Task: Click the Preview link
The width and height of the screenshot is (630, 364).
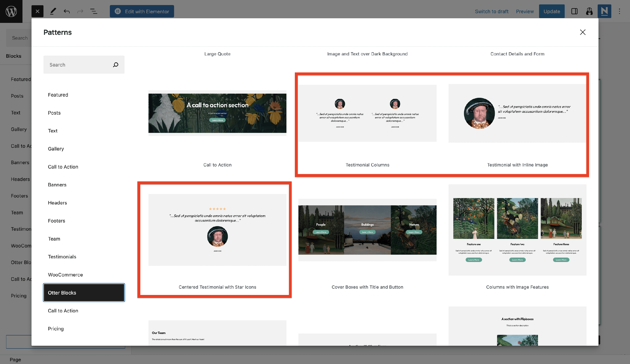Action: click(525, 11)
